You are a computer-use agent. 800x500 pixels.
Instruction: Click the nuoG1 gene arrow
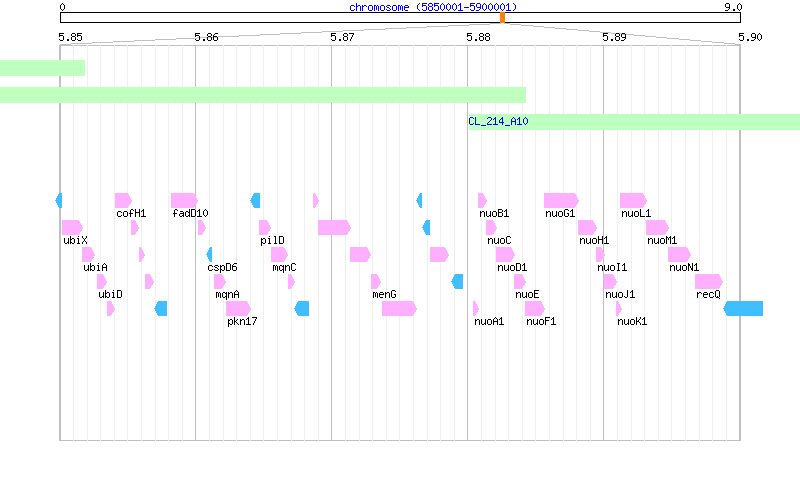[x=561, y=201]
